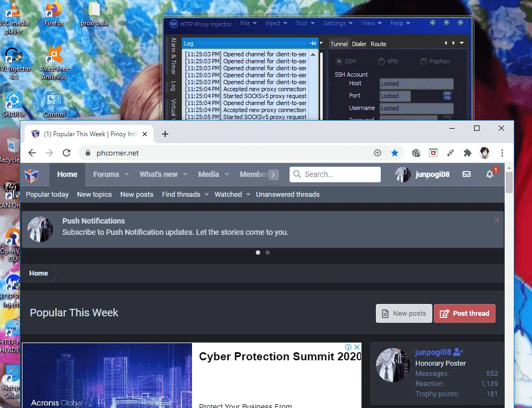Viewport: 532px width, 408px height.
Task: Open VLC media player desktop shortcut
Action: coord(13,17)
